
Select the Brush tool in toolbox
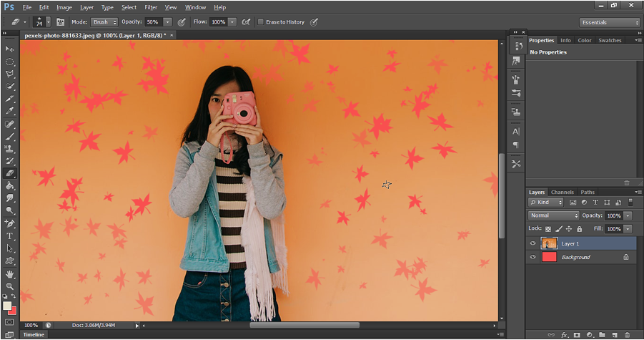(x=9, y=136)
